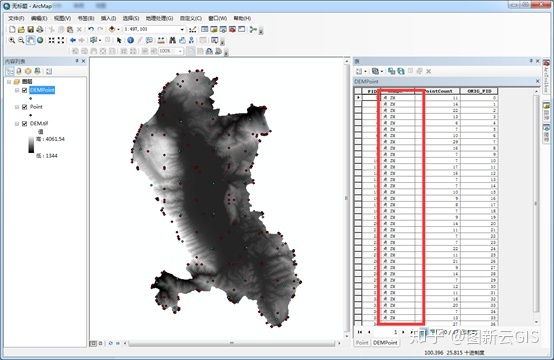
Task: Uncheck the Point layer checkbox
Action: tap(24, 107)
